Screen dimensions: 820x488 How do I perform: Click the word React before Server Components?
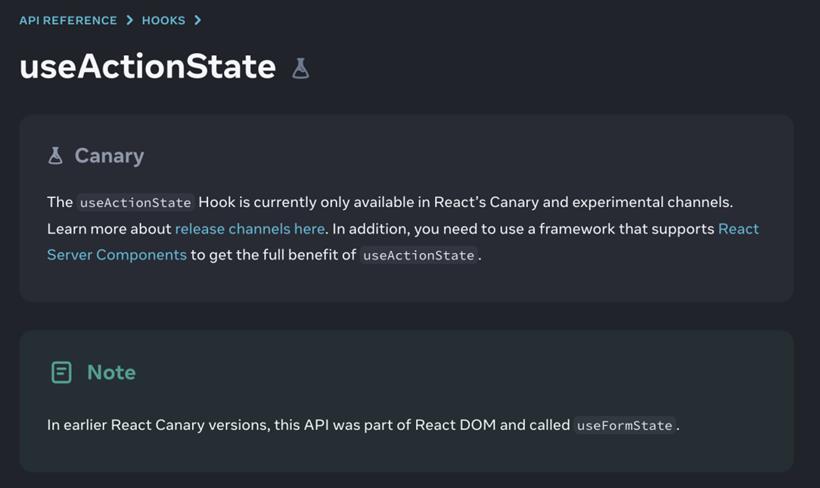[738, 229]
